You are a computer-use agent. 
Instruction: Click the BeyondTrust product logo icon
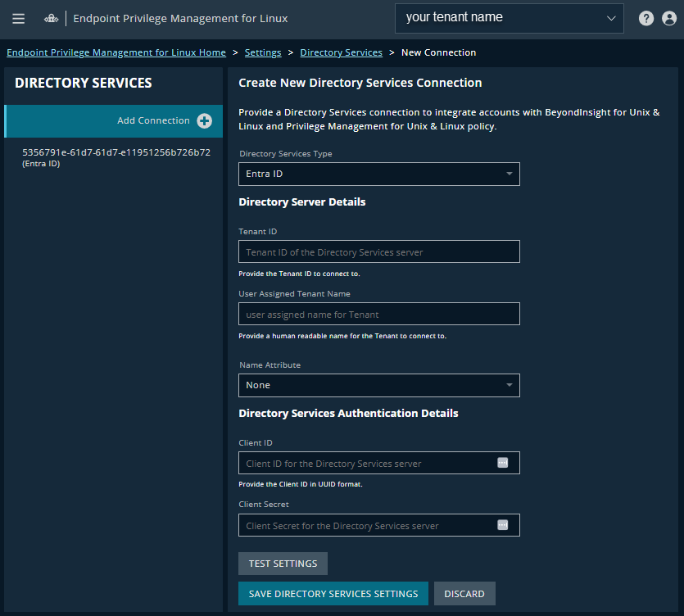(x=51, y=18)
